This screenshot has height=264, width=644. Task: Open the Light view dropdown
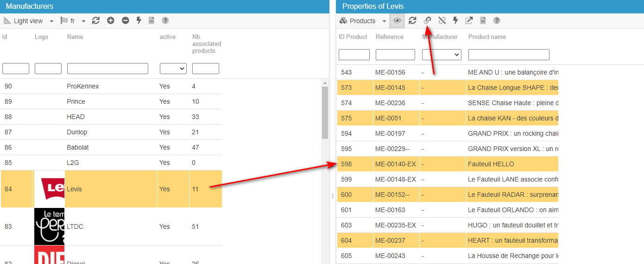pos(29,21)
